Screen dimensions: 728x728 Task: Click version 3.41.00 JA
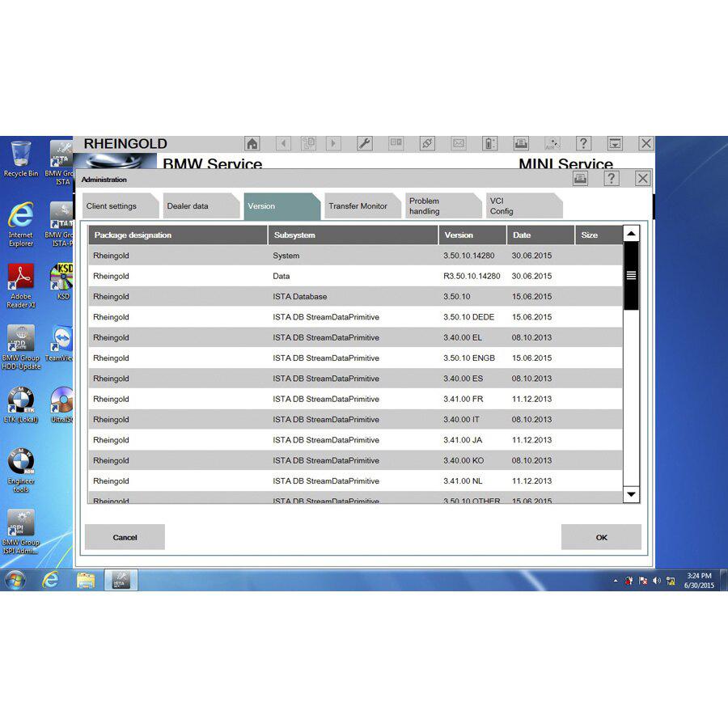463,440
